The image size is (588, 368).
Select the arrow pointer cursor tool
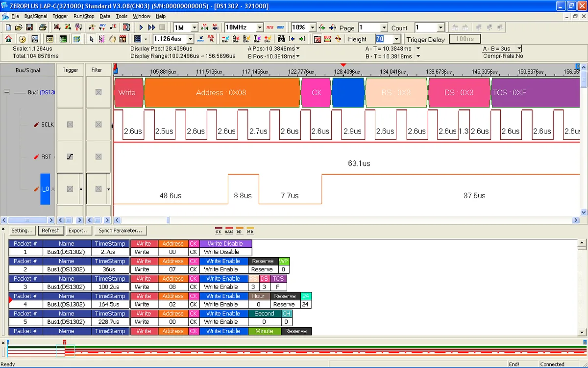[91, 39]
